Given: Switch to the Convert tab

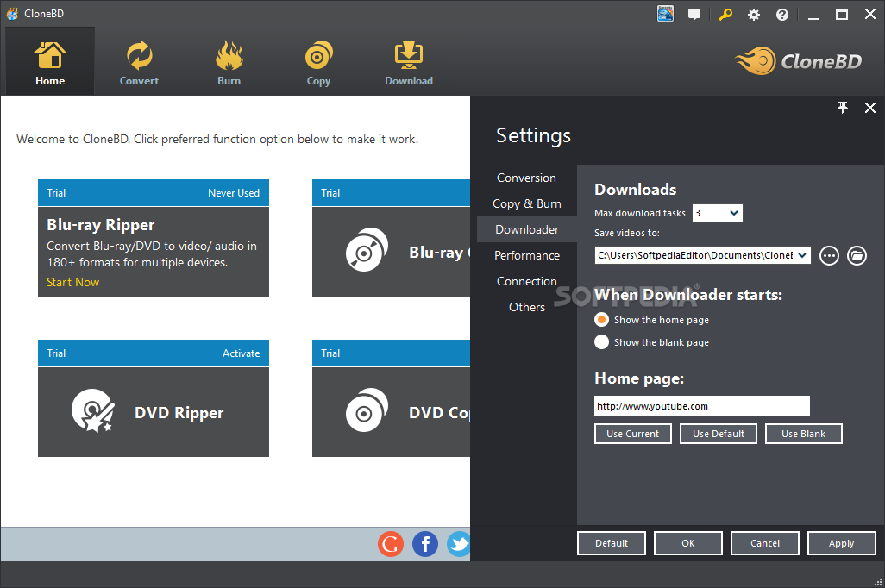Looking at the screenshot, I should pos(139,61).
